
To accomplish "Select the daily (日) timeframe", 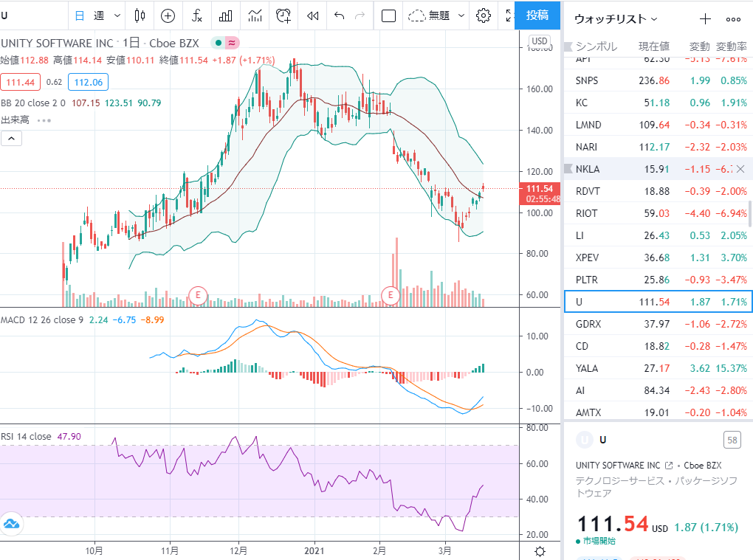I will [x=80, y=15].
